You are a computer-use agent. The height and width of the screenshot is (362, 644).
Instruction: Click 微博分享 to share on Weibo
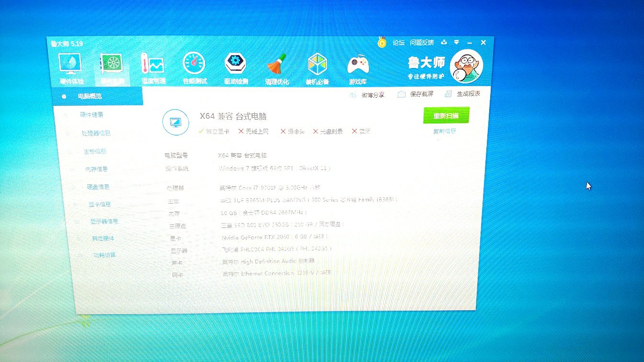tap(368, 95)
